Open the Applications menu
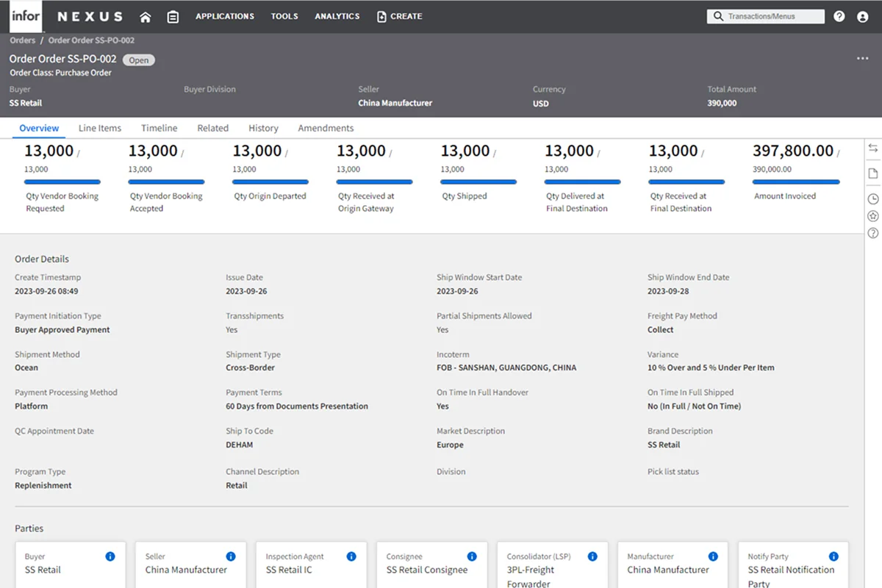Viewport: 882px width, 588px height. (x=225, y=16)
